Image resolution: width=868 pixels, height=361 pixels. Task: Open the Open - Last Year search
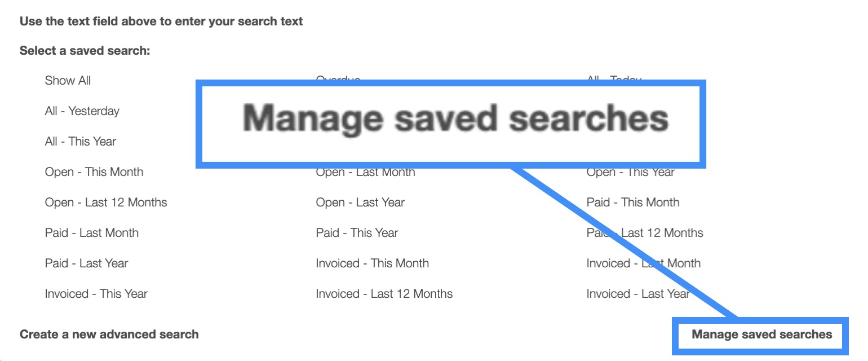(360, 202)
